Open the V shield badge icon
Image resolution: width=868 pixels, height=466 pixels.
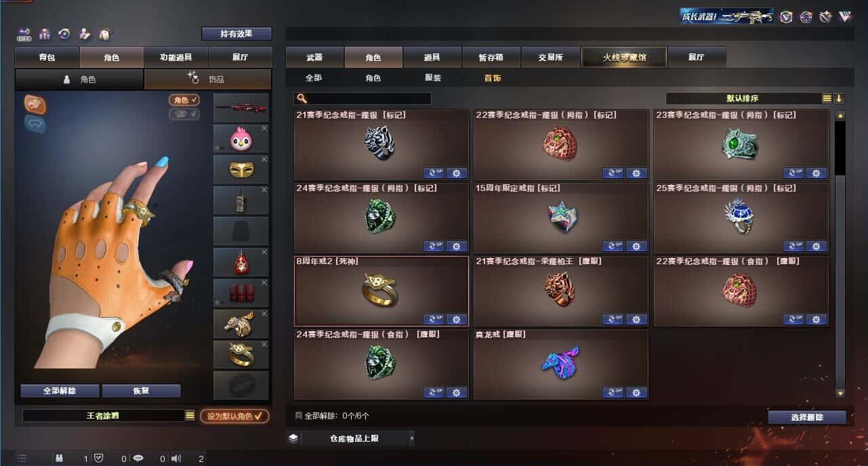786,17
